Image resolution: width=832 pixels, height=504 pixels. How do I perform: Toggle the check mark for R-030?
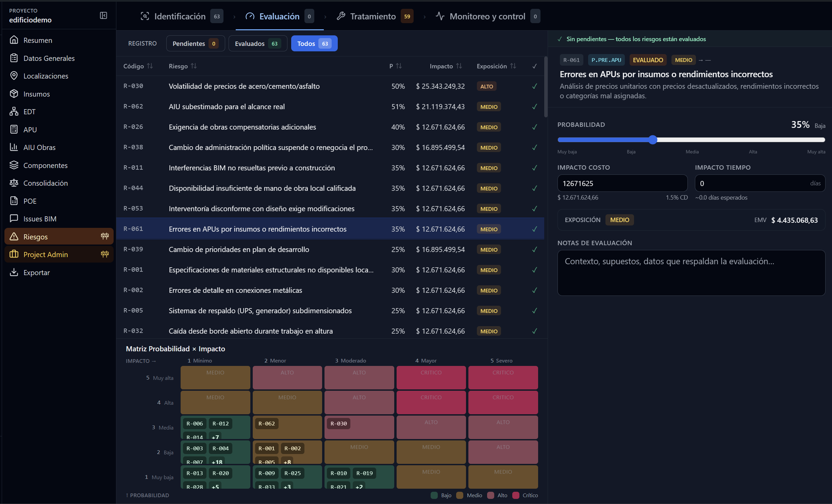click(534, 86)
